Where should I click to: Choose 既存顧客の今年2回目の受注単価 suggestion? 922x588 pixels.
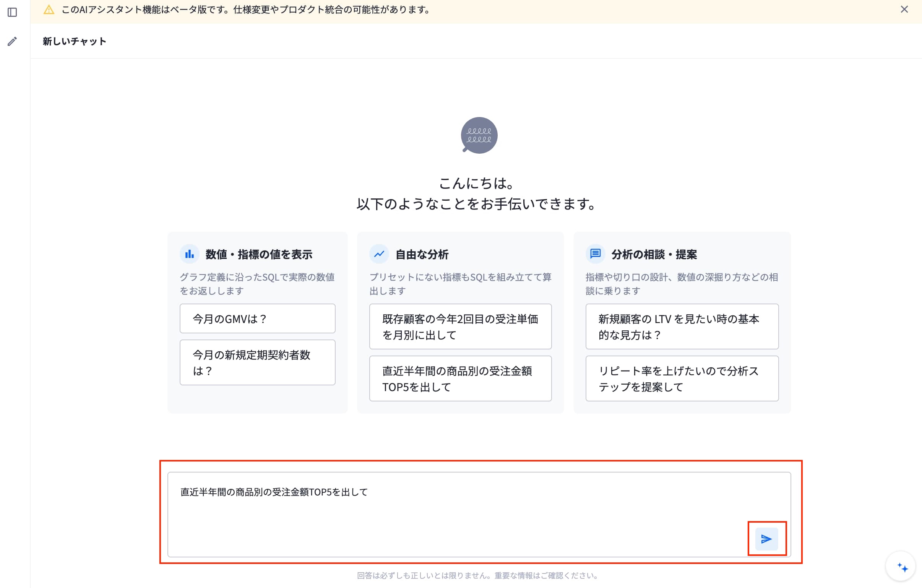coord(460,326)
